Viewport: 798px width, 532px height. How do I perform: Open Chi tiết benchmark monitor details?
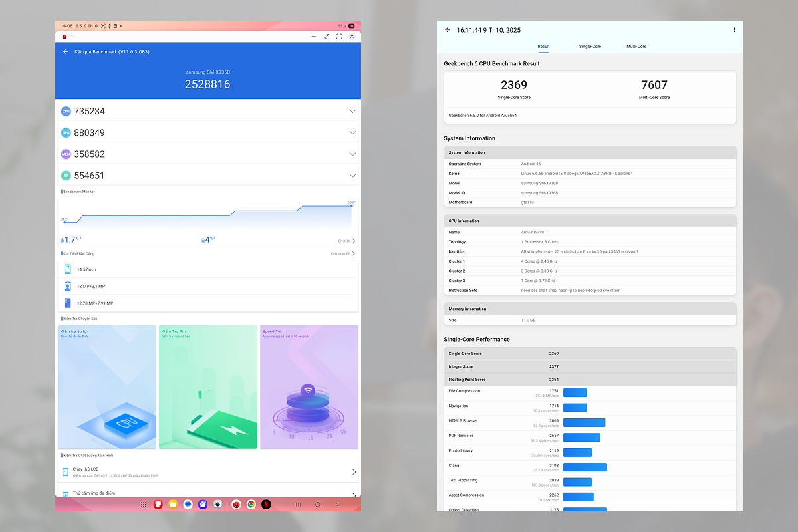(346, 241)
